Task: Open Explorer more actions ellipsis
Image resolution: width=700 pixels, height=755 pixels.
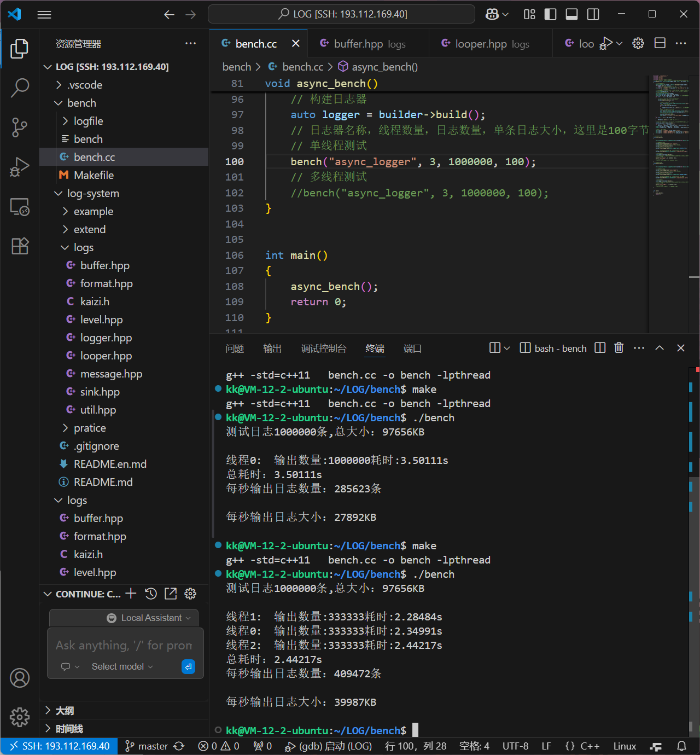Action: tap(190, 43)
